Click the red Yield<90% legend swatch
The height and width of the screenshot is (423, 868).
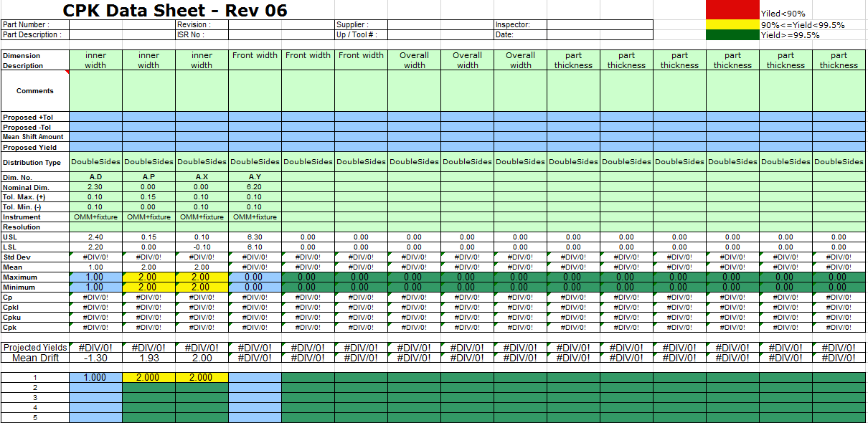732,9
